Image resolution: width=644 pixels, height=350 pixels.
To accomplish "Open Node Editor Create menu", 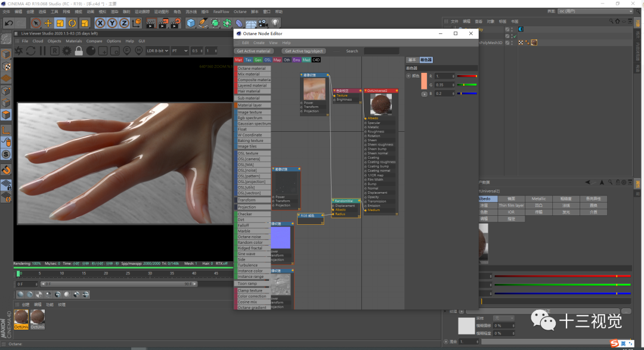I will point(259,43).
